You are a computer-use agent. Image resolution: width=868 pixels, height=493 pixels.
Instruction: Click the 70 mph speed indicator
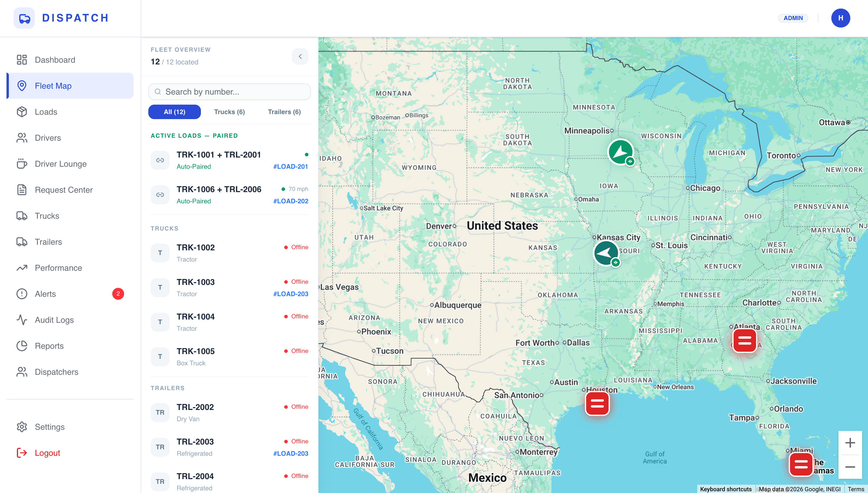click(x=295, y=189)
